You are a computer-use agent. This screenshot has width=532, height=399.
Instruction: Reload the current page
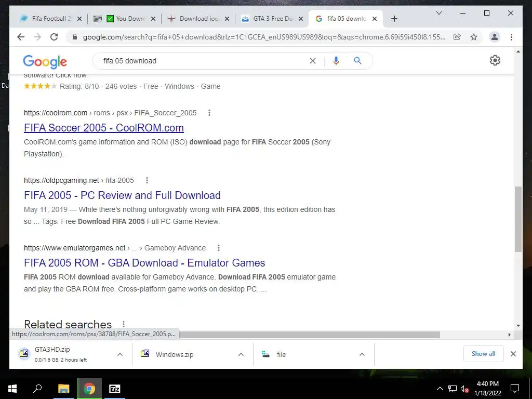[54, 37]
